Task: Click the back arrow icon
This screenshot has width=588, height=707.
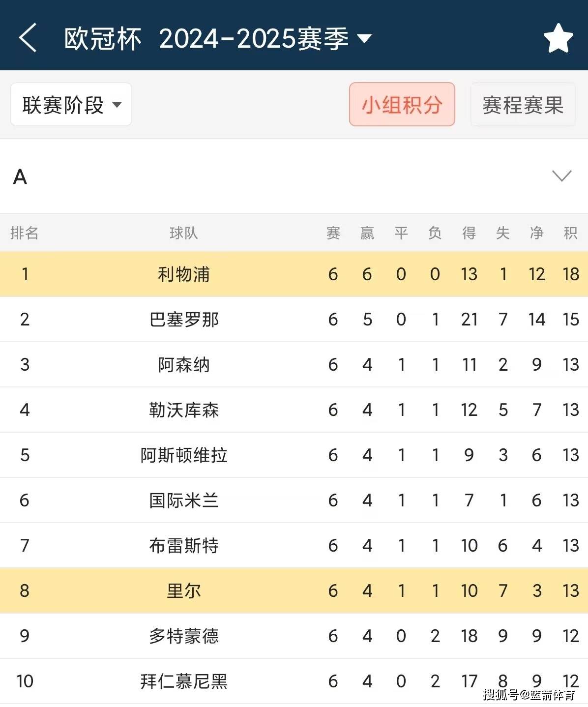Action: click(x=28, y=39)
